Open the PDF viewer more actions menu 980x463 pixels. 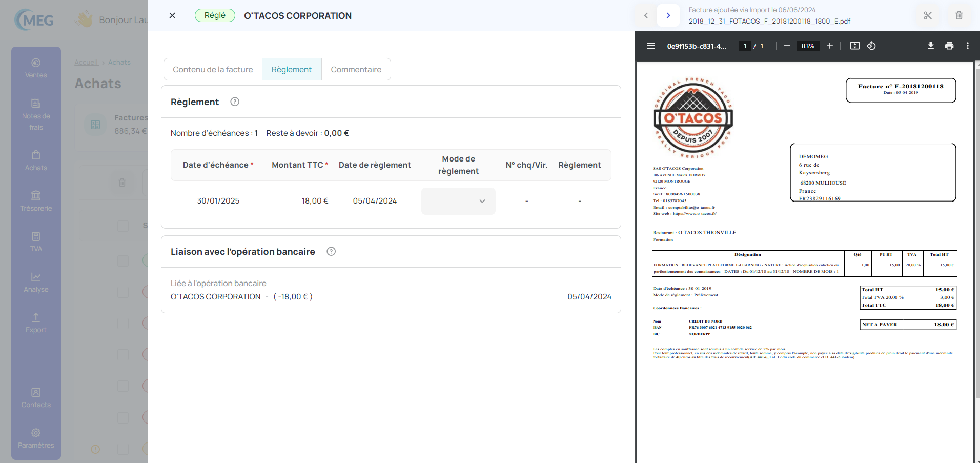click(x=968, y=46)
